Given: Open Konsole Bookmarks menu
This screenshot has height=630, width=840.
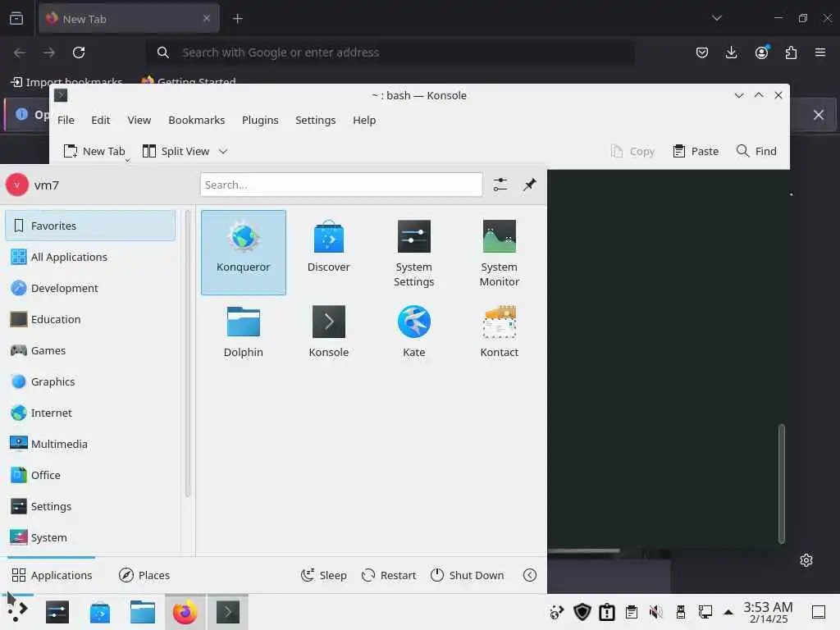Looking at the screenshot, I should [197, 120].
